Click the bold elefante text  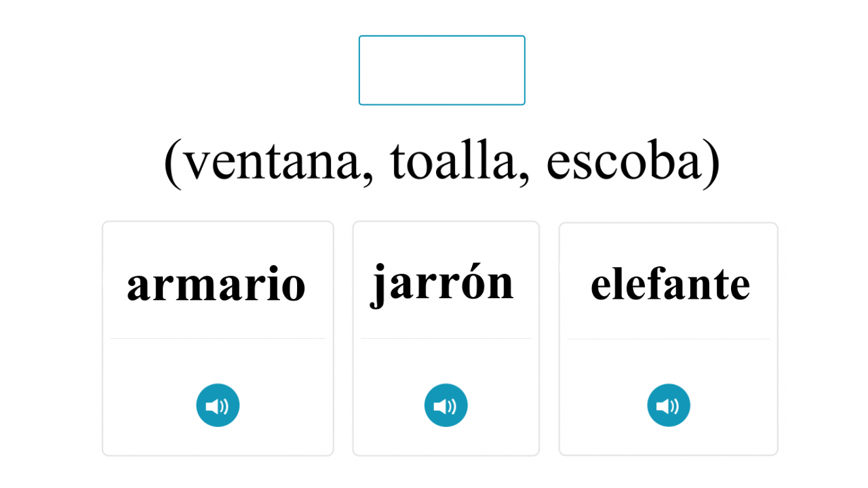[670, 283]
